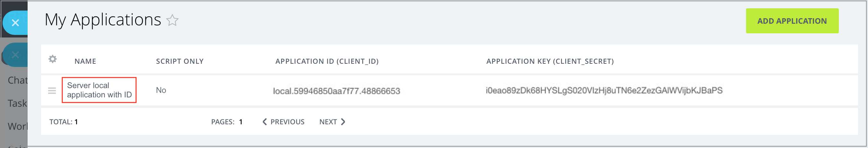Open Tasks in the left sidebar

tap(18, 103)
